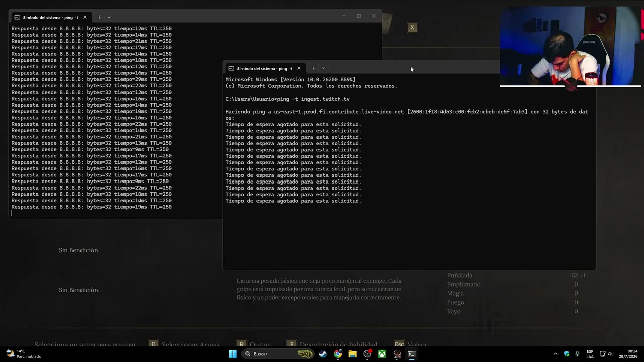
Task: Click the command prompt icon on the back terminal tab
Action: click(x=17, y=17)
